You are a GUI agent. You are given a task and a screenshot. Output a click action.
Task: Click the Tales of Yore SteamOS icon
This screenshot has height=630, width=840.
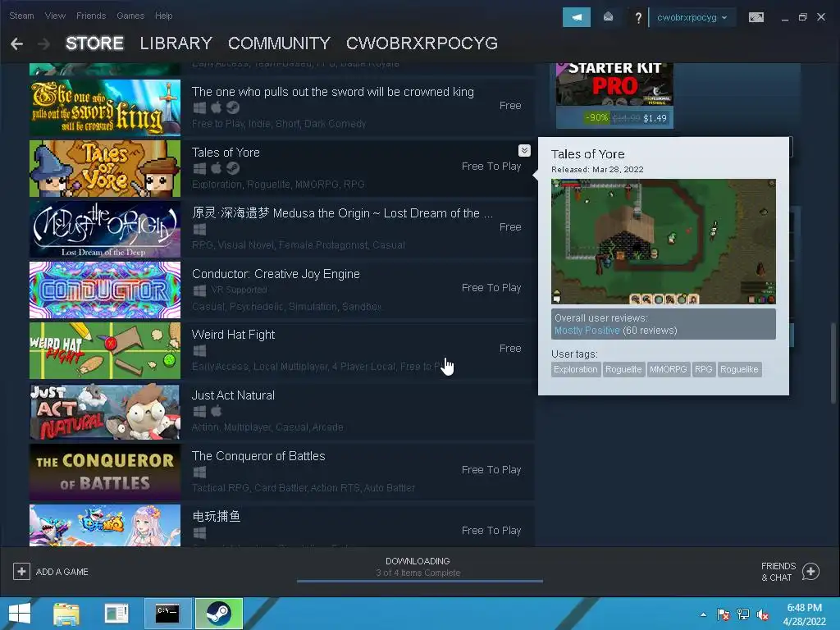point(232,168)
